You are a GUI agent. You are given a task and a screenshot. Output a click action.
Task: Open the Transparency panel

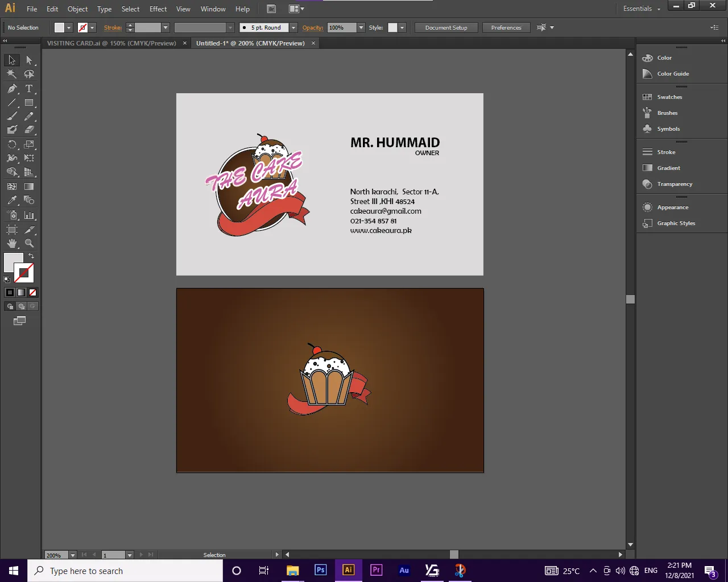pos(675,184)
